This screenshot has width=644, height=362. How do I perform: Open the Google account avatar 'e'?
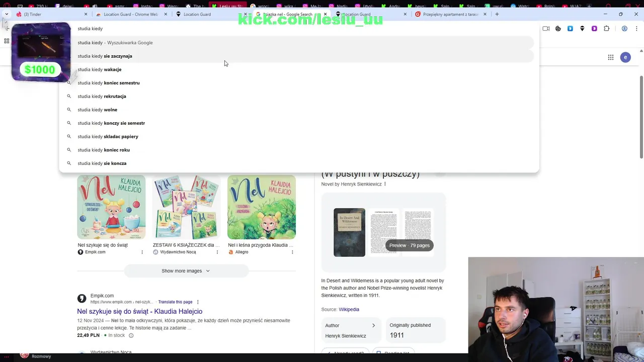coord(625,57)
